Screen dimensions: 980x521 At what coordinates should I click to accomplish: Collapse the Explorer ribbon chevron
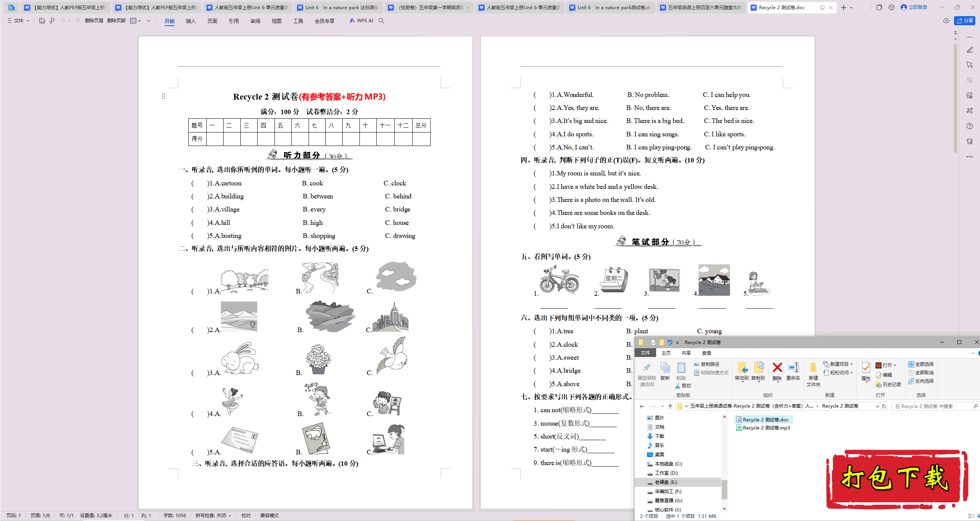coord(973,353)
